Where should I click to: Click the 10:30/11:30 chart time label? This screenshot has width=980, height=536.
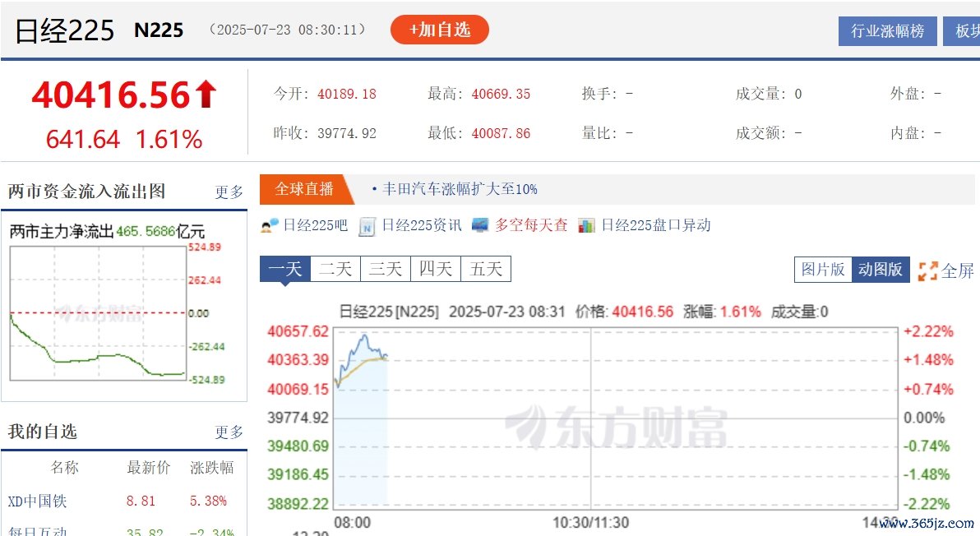590,522
